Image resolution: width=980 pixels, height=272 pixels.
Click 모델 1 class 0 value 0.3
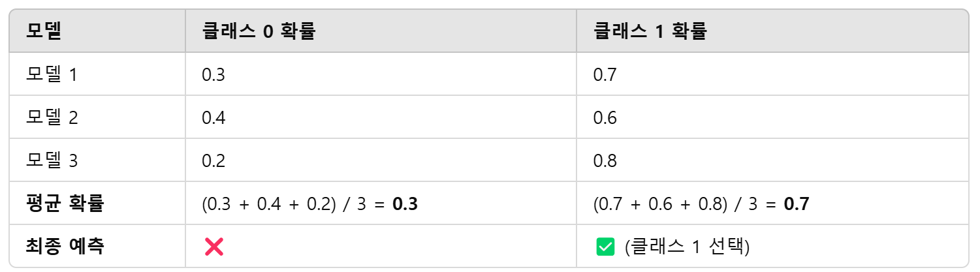(x=213, y=74)
